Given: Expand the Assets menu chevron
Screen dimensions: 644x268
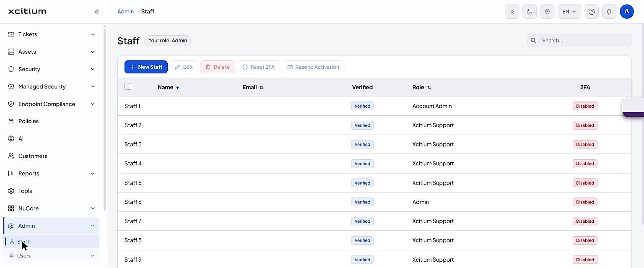Looking at the screenshot, I should (93, 52).
